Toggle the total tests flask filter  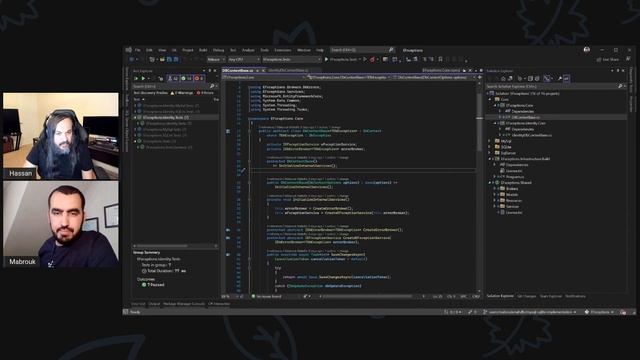(173, 78)
